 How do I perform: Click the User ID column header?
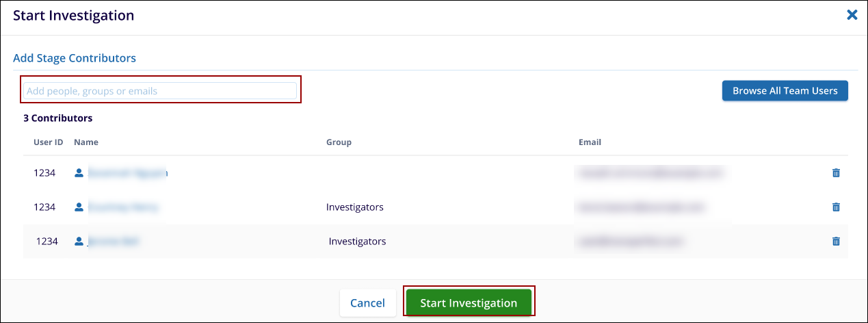click(49, 142)
